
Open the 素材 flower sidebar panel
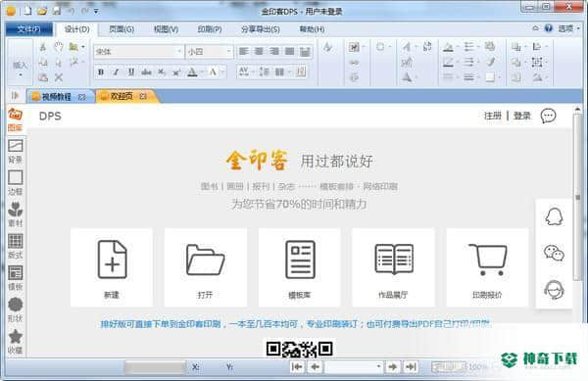(16, 214)
